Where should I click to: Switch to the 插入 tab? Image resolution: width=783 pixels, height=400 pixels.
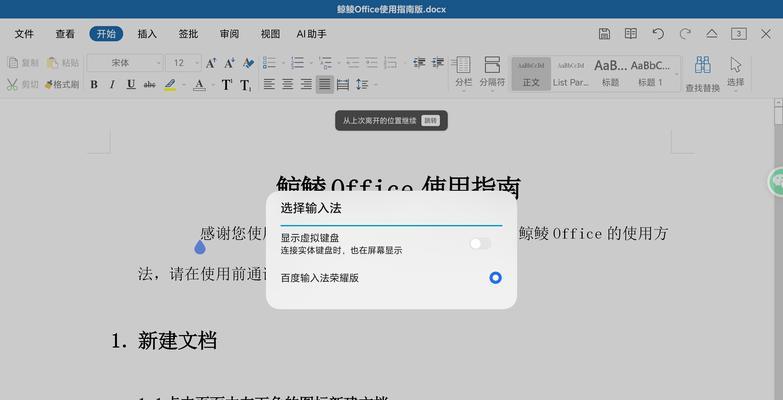(147, 34)
